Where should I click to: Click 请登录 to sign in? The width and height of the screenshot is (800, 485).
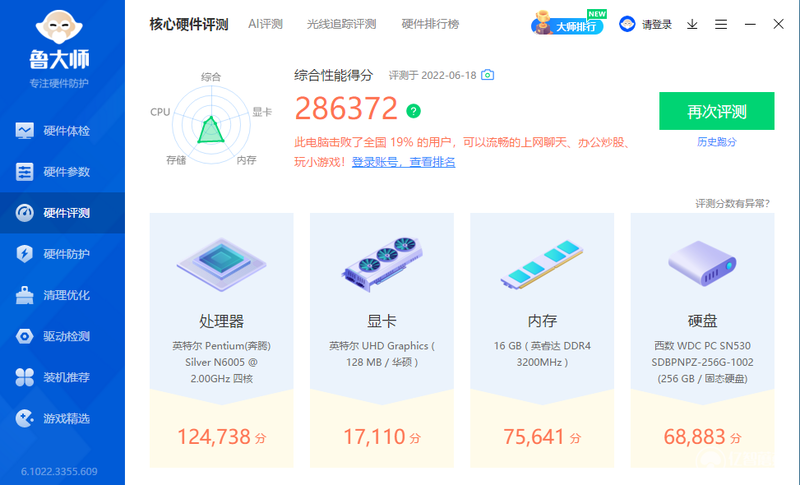tap(657, 24)
